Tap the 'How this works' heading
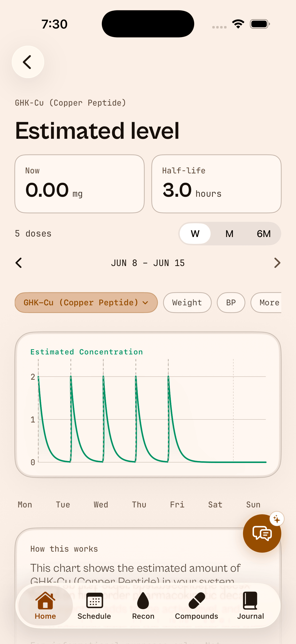The height and width of the screenshot is (644, 296). tap(64, 549)
